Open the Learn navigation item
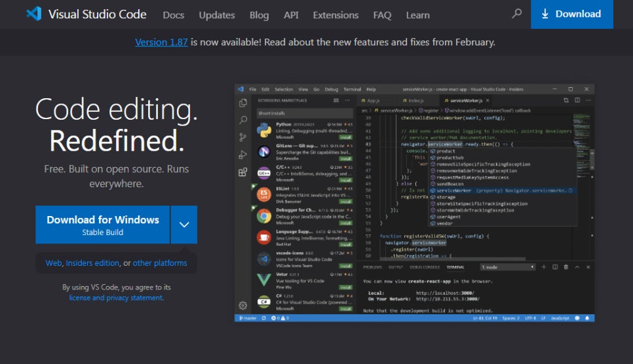This screenshot has width=633, height=364. pos(418,15)
